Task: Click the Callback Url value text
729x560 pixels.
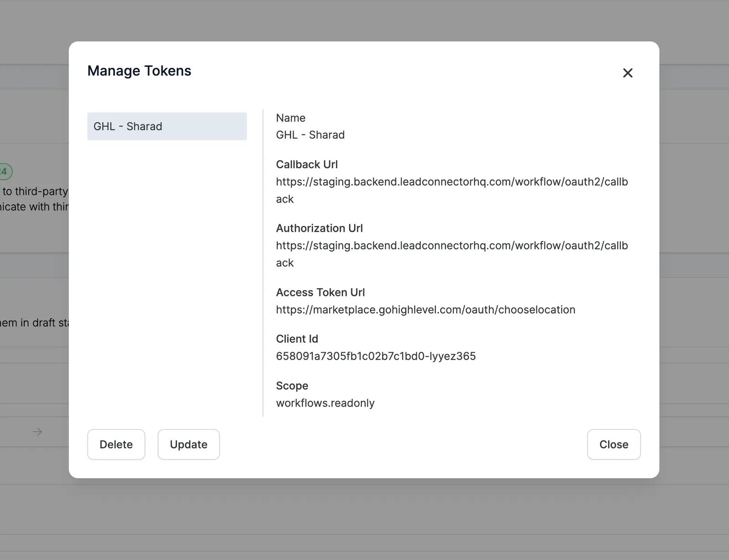Action: coord(452,190)
